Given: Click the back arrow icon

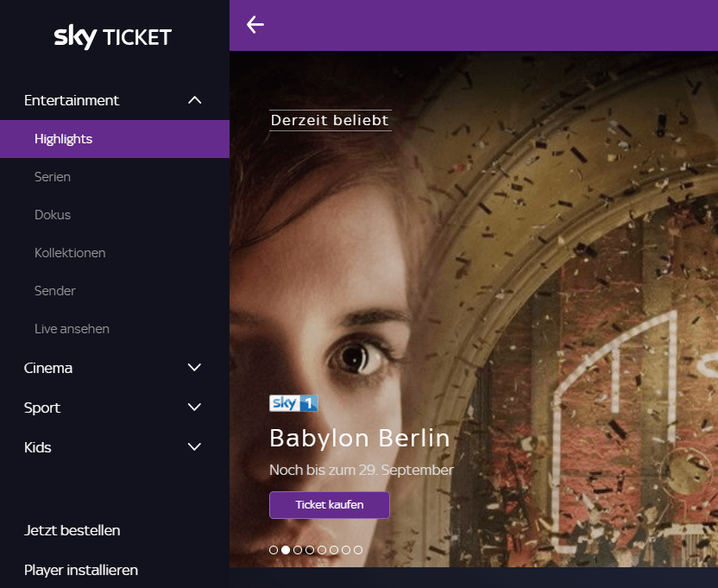Looking at the screenshot, I should point(255,25).
